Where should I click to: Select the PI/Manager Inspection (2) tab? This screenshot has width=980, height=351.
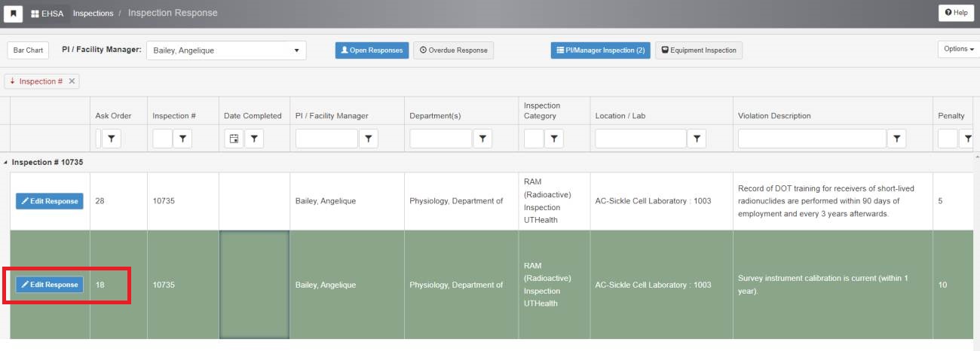(600, 50)
